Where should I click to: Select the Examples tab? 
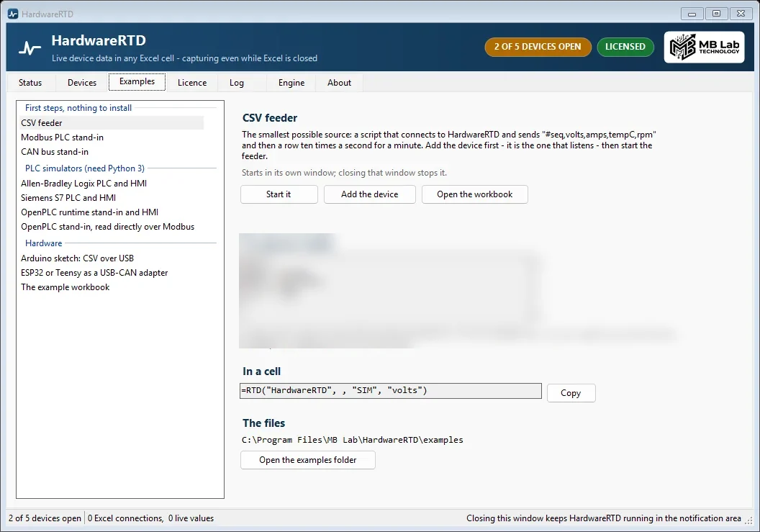click(x=137, y=81)
